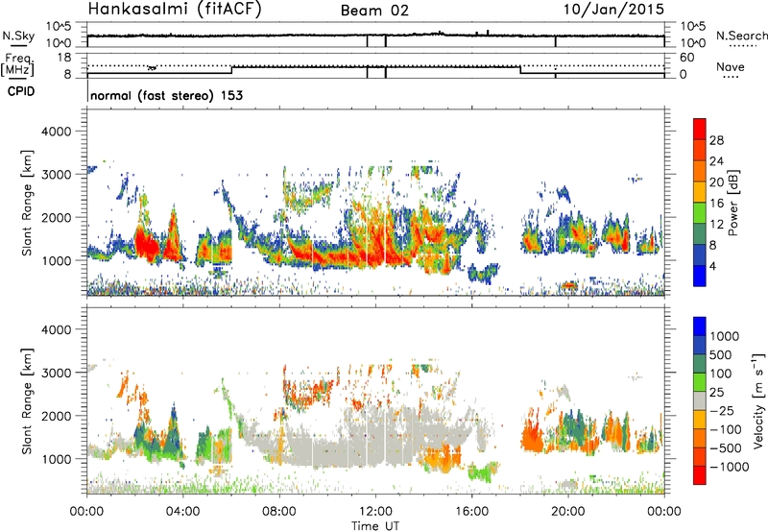This screenshot has width=768, height=532.
Task: Click the 'Power [dB]' colorbar label
Action: tap(732, 203)
